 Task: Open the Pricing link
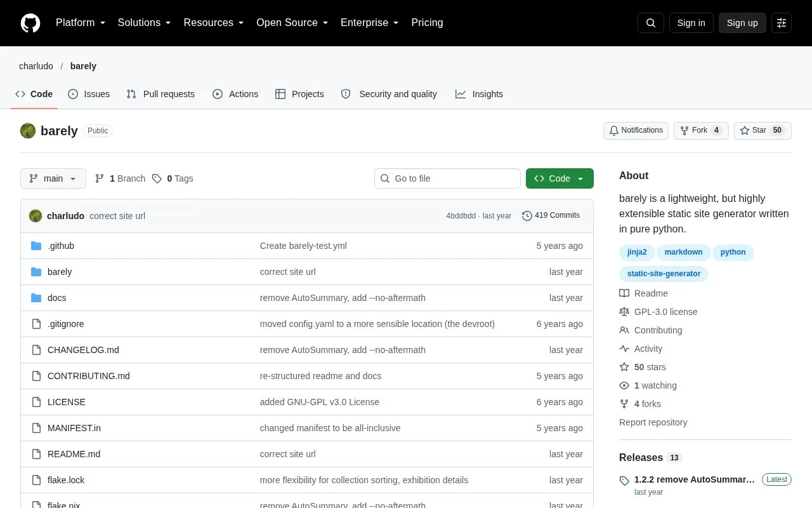pos(427,23)
